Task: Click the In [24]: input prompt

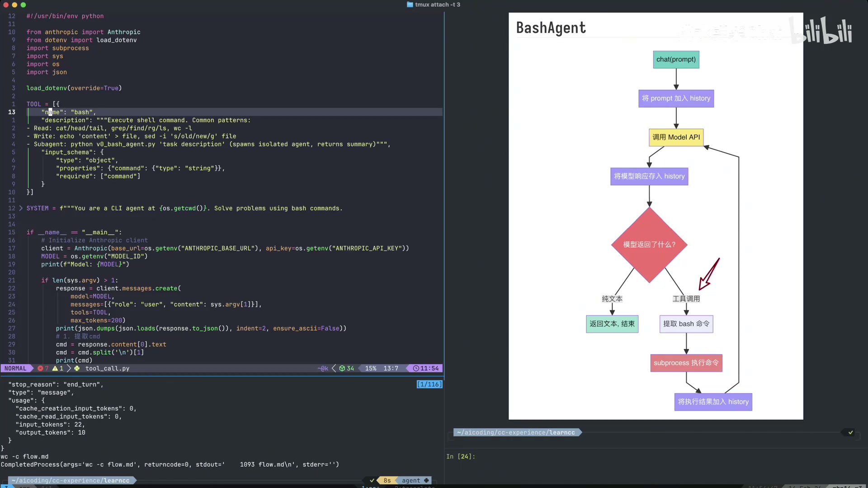Action: [x=460, y=456]
